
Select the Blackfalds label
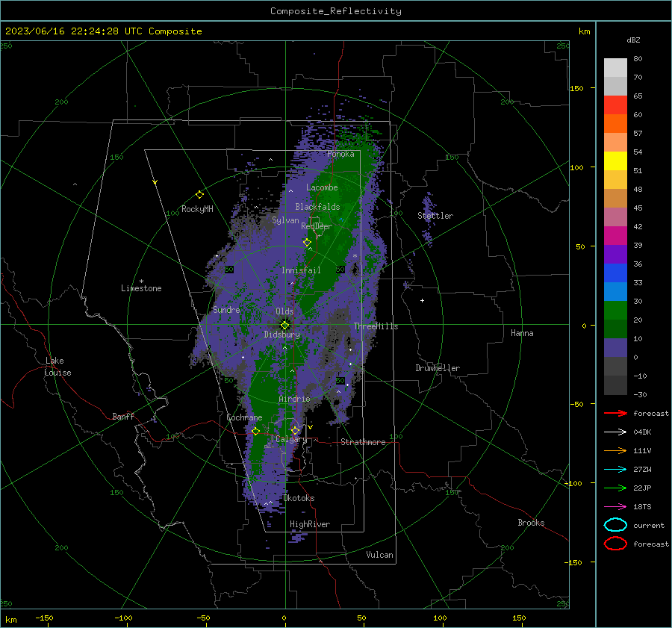317,207
